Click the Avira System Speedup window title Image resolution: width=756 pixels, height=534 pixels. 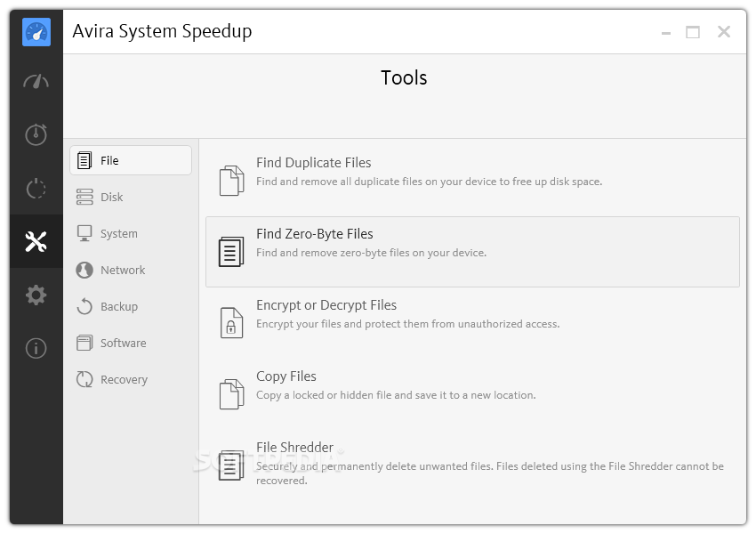click(x=162, y=32)
